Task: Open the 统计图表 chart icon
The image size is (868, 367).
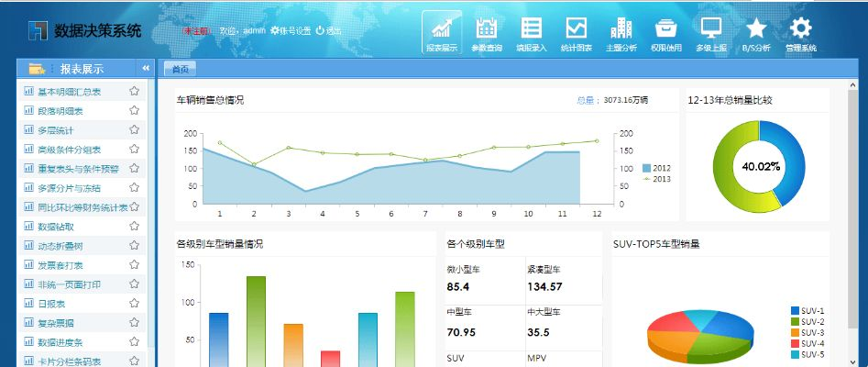Action: [x=576, y=33]
